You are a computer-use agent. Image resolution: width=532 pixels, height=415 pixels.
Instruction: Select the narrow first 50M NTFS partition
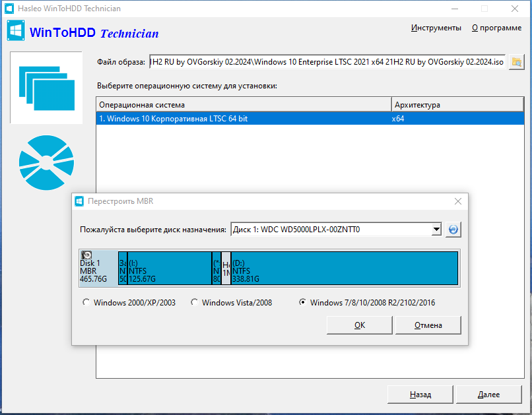coord(123,268)
